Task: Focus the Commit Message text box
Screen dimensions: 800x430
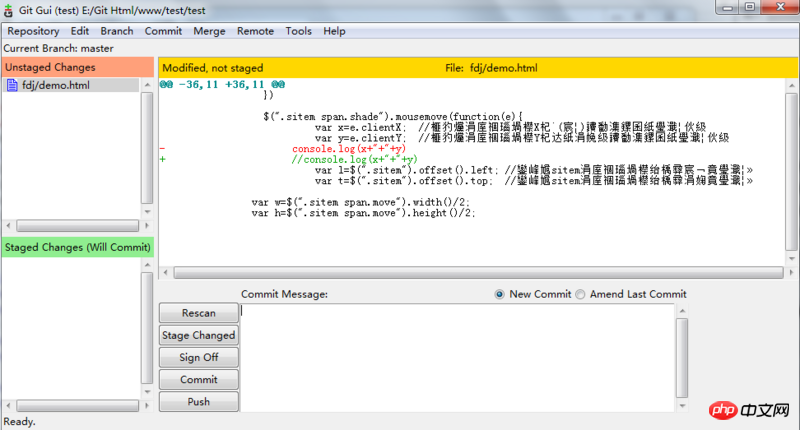Action: (x=458, y=358)
